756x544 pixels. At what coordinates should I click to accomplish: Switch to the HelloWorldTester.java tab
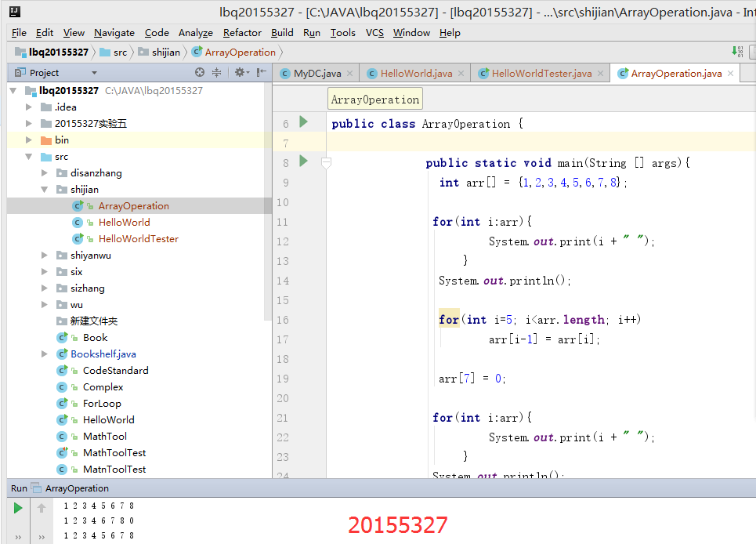(541, 74)
